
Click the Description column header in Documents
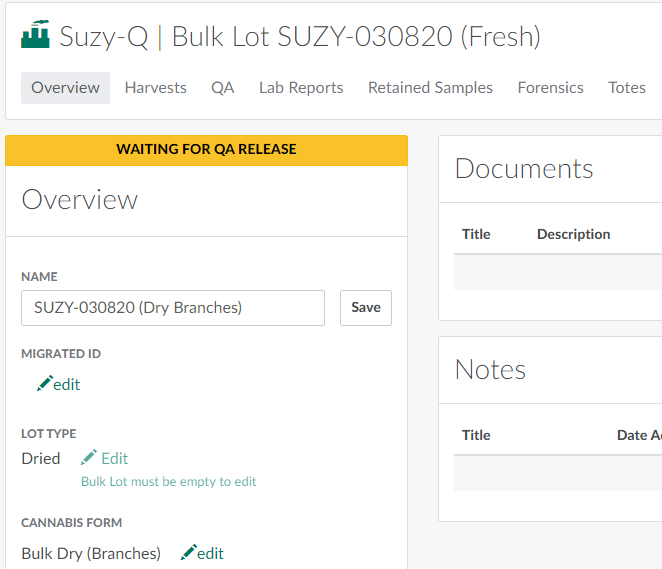click(573, 234)
